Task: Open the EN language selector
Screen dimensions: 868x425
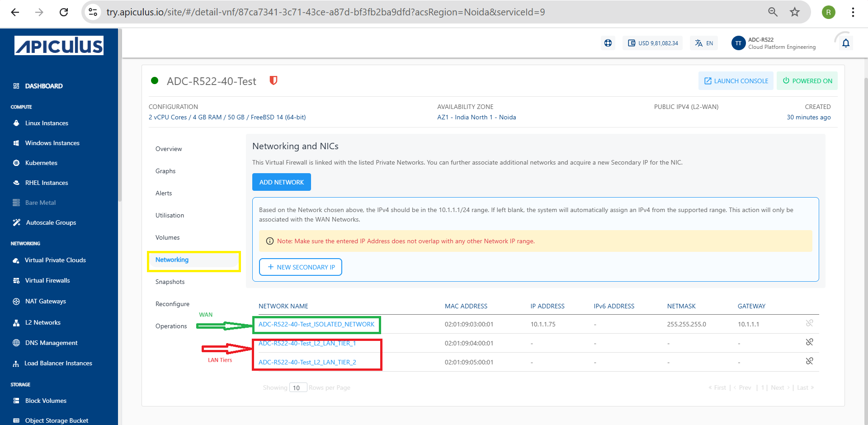Action: pos(703,43)
